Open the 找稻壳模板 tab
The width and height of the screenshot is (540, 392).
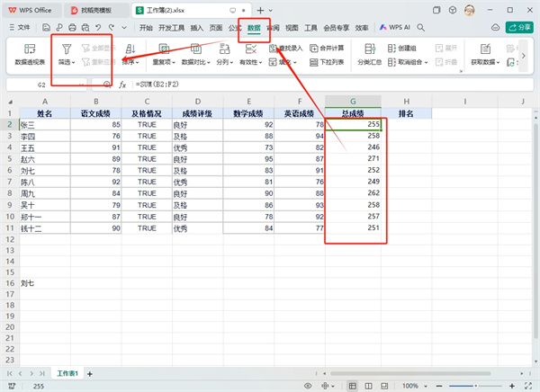tap(95, 10)
